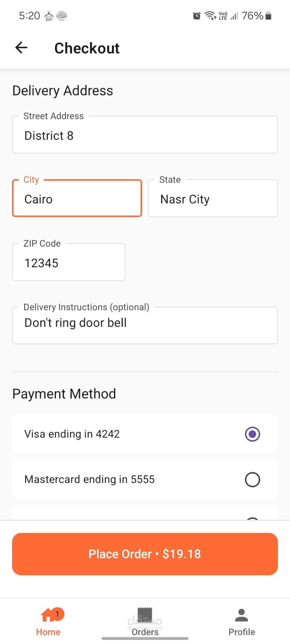Select Visa ending in 4242 radio

coord(253,434)
